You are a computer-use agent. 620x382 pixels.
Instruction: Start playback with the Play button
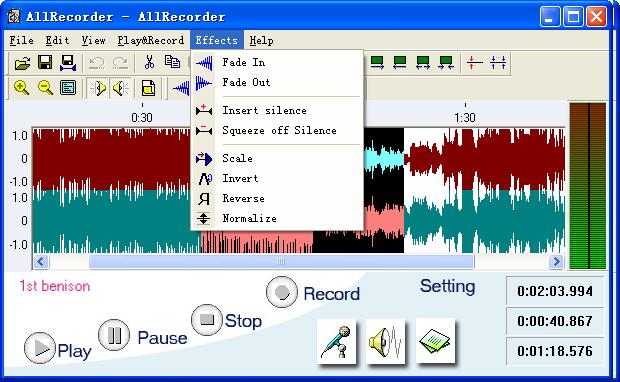40,348
